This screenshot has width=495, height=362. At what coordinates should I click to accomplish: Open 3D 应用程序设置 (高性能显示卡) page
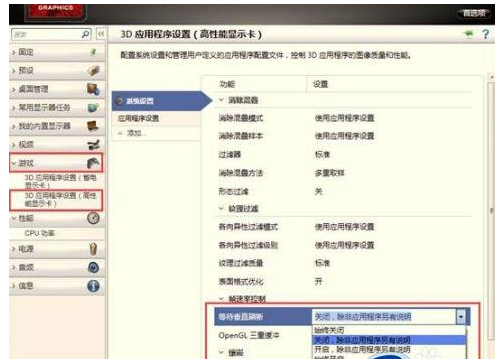(60, 199)
